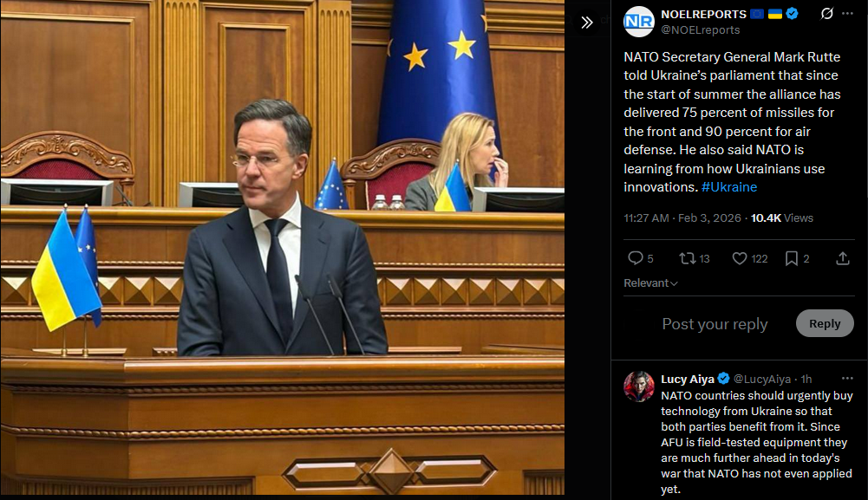
Task: Open the @NOELreports handle
Action: pyautogui.click(x=701, y=30)
